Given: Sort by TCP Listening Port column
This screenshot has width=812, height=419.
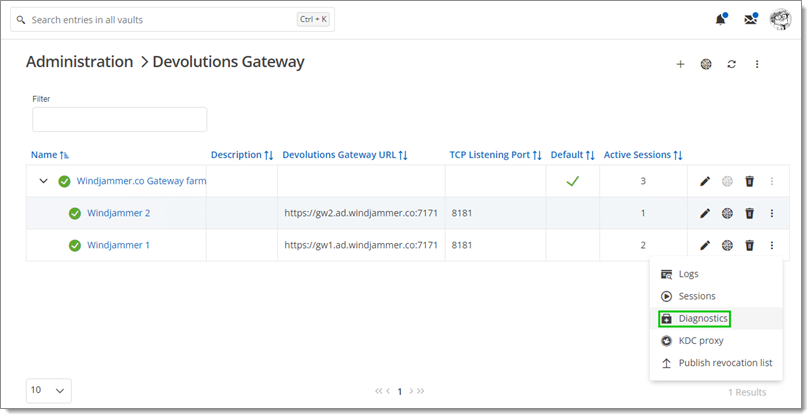Looking at the screenshot, I should click(x=495, y=155).
